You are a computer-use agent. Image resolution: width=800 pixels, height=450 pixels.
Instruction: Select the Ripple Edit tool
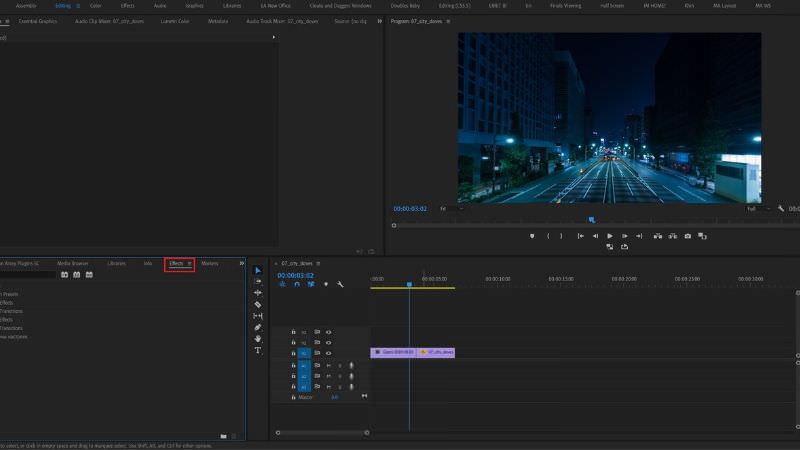[258, 293]
